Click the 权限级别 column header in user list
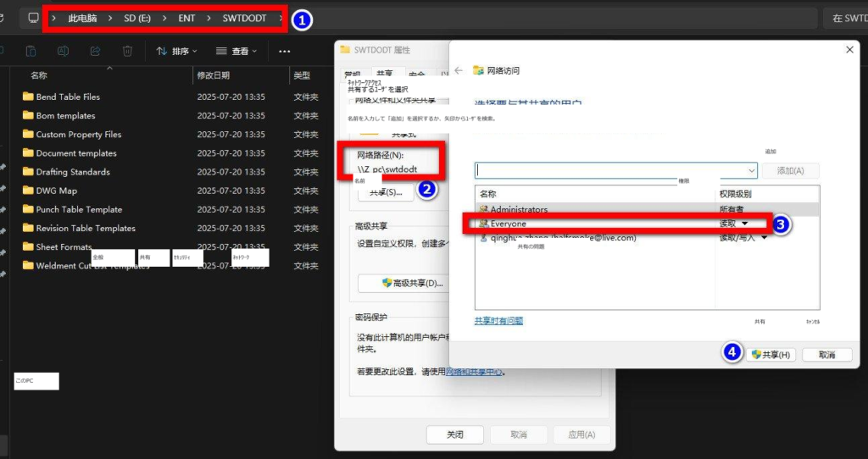 (735, 194)
